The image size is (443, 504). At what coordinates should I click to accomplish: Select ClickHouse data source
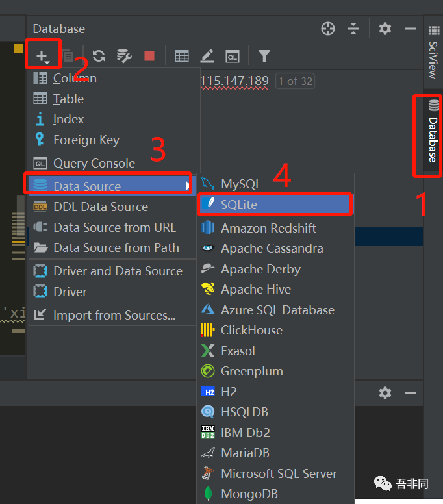click(x=275, y=330)
